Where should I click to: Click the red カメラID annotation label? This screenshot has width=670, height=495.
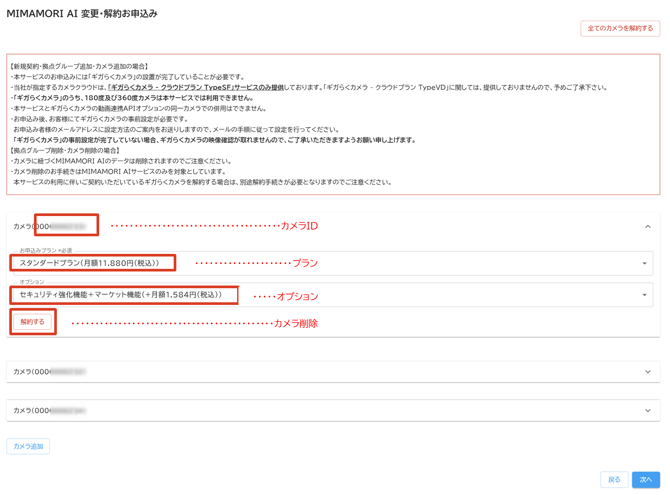coord(298,227)
